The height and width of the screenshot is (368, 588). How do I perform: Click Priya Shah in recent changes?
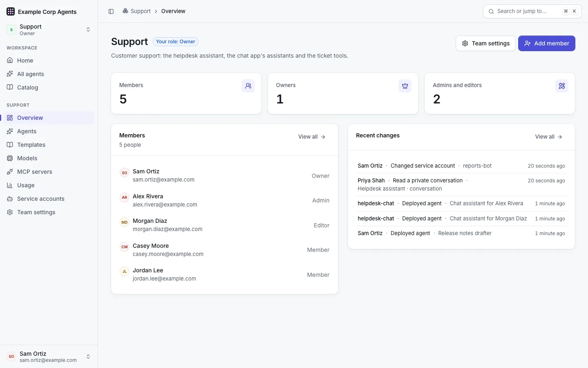tap(371, 181)
